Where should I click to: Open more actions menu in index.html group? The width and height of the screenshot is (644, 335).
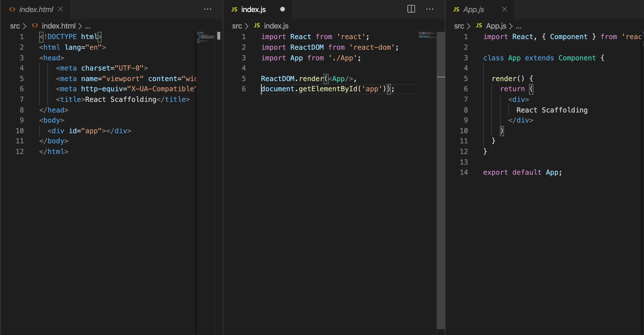pyautogui.click(x=208, y=9)
